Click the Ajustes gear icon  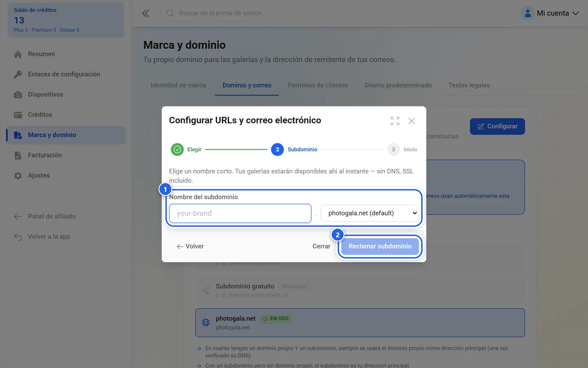point(18,175)
